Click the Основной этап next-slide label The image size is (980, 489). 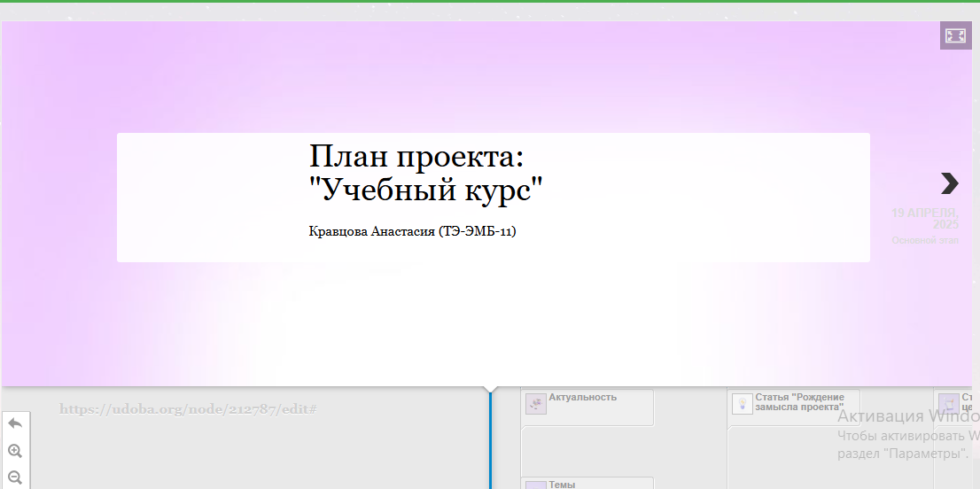coord(925,240)
